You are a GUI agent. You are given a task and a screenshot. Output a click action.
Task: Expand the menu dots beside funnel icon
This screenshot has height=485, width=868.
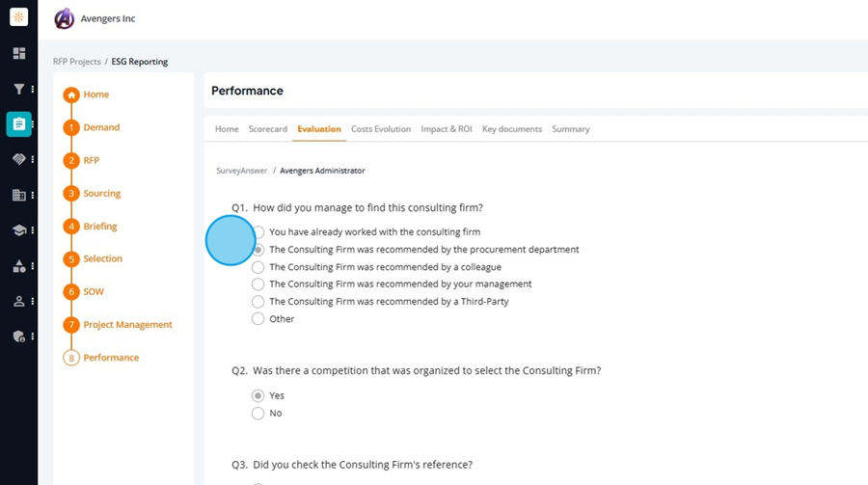click(x=33, y=89)
